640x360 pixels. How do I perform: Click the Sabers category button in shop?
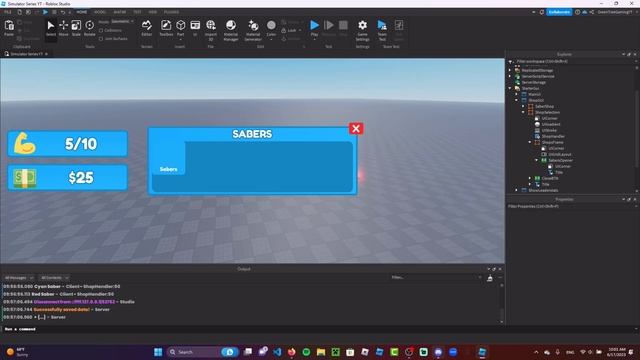click(169, 158)
